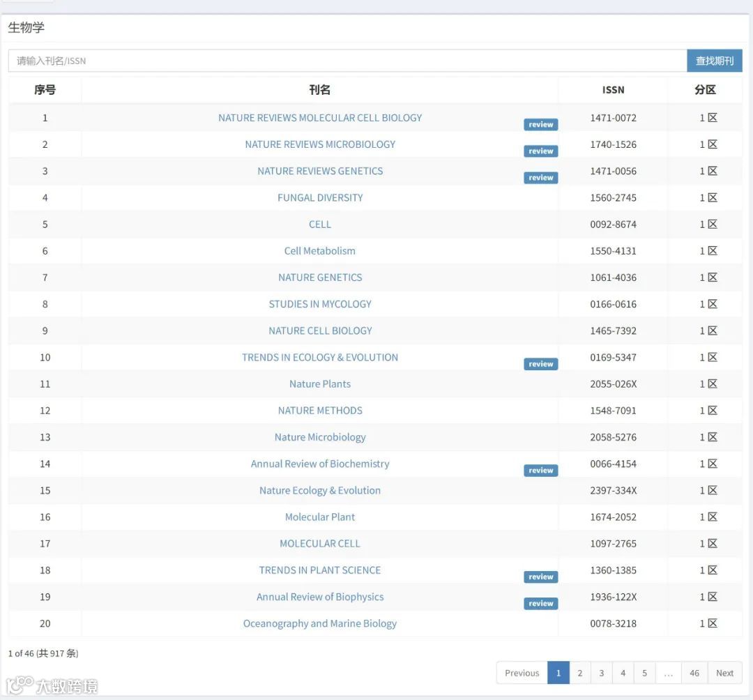Click review badge on Trends in Ecology & Evolution row
Image resolution: width=753 pixels, height=700 pixels.
541,364
